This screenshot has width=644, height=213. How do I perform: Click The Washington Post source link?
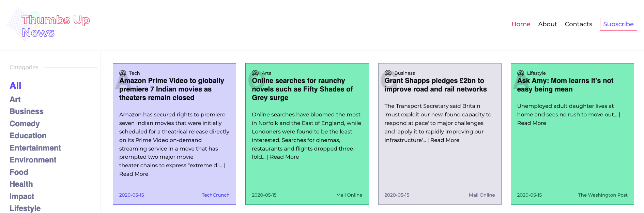(602, 195)
